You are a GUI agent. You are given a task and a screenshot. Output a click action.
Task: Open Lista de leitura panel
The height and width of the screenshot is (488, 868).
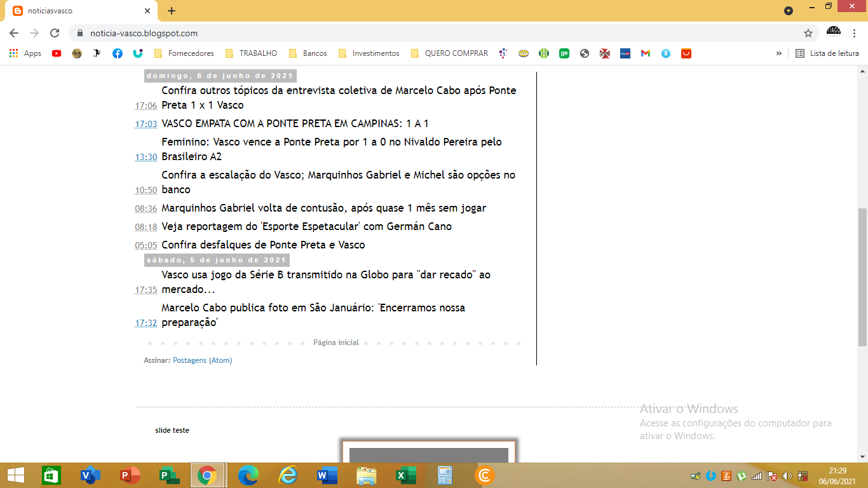point(827,53)
